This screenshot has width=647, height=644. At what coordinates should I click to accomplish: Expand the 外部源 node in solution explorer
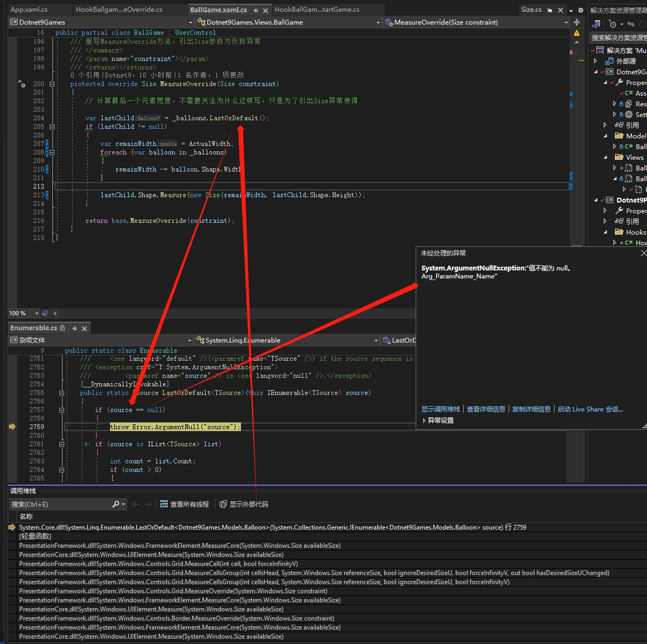(596, 61)
